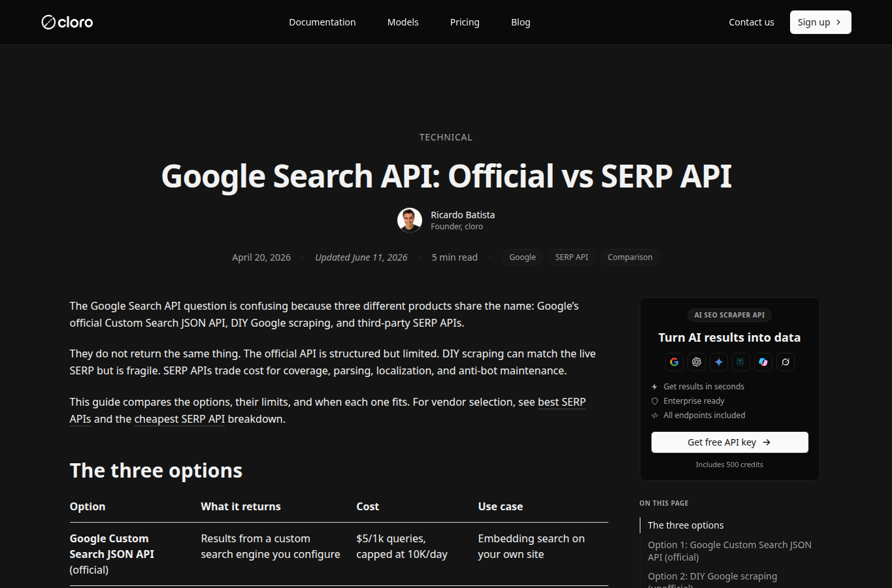Image resolution: width=892 pixels, height=588 pixels.
Task: Select the Comparison tag
Action: pos(630,257)
